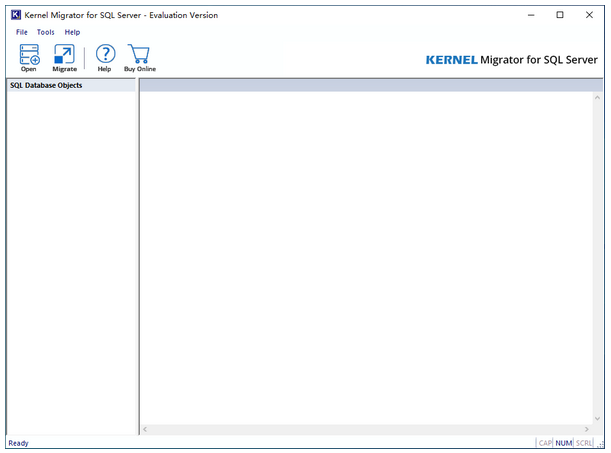Click the vertical scrollbar up arrow
The height and width of the screenshot is (453, 611).
pyautogui.click(x=597, y=97)
